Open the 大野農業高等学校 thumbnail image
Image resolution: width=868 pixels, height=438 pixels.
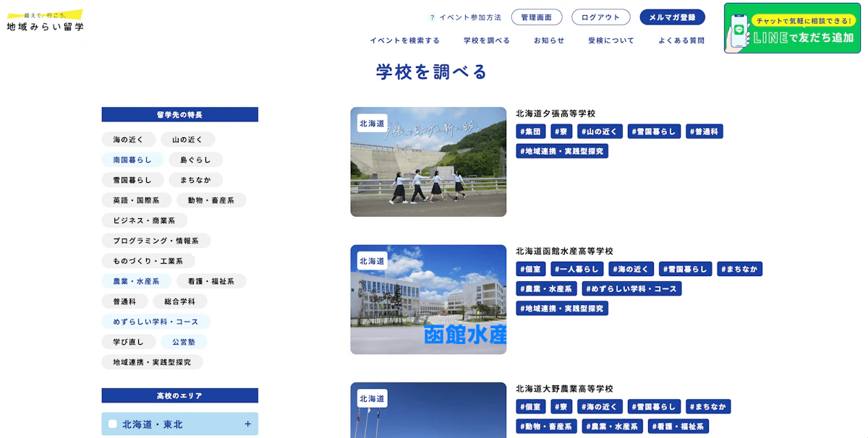pyautogui.click(x=428, y=410)
